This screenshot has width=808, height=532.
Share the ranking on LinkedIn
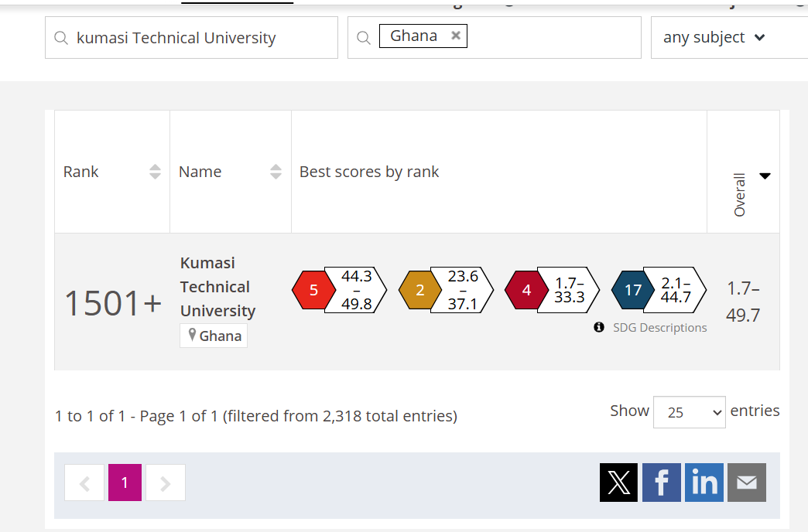[x=704, y=483]
